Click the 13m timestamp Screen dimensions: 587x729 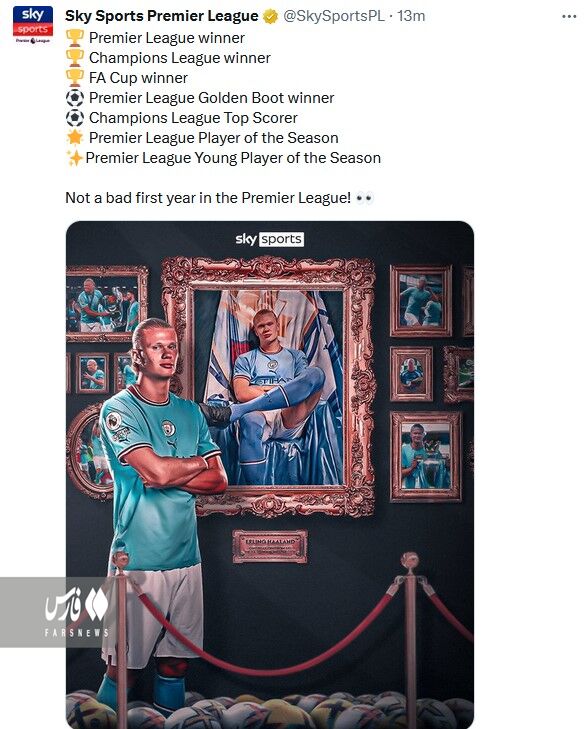(x=411, y=16)
